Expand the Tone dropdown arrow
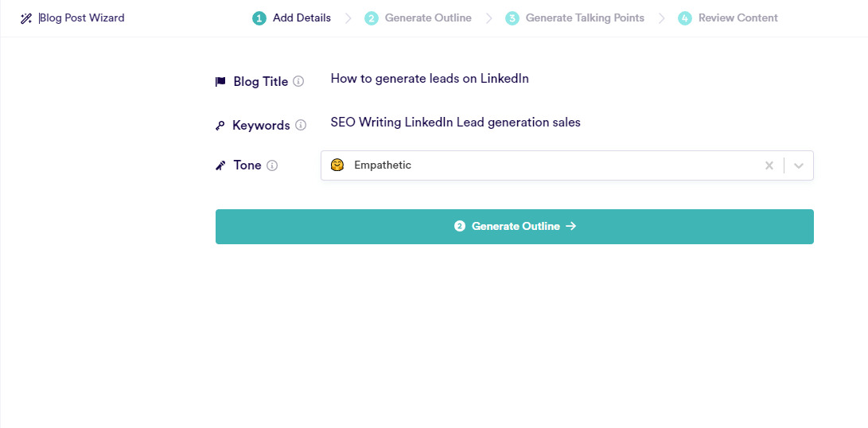Screen dimensions: 868x428 tap(798, 165)
